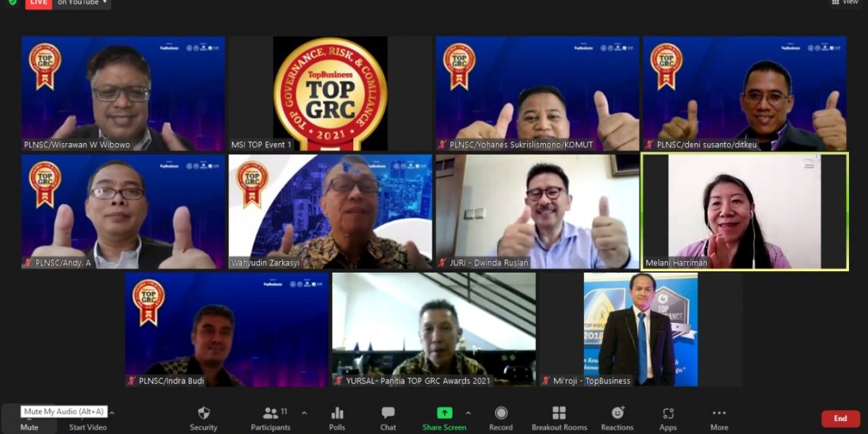Open the 'on YouTube' live stream dropdown
The width and height of the screenshot is (868, 434).
point(82,3)
